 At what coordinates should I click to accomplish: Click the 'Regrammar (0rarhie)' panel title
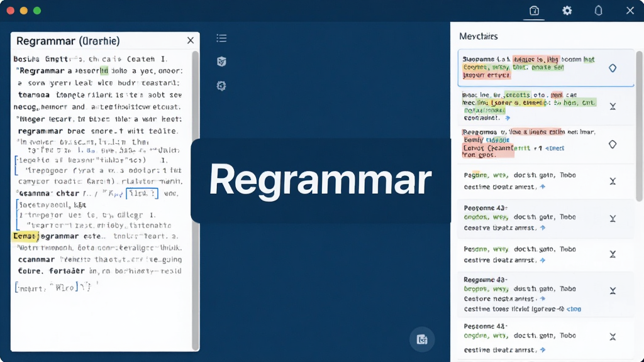[x=68, y=41]
